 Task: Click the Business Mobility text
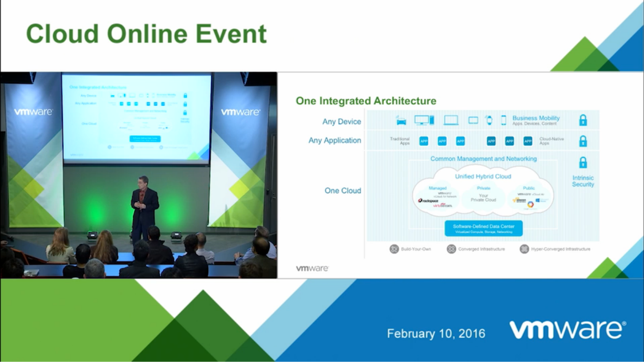tap(536, 118)
